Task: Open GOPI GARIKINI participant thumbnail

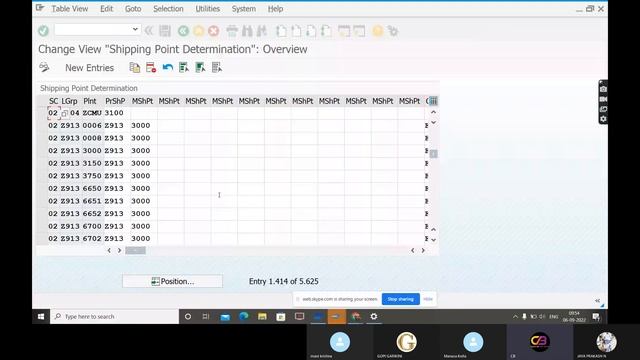Action: 406,342
